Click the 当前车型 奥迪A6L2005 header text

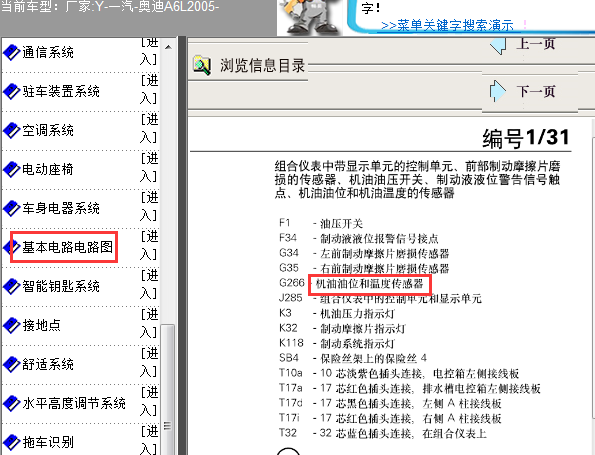tap(110, 6)
